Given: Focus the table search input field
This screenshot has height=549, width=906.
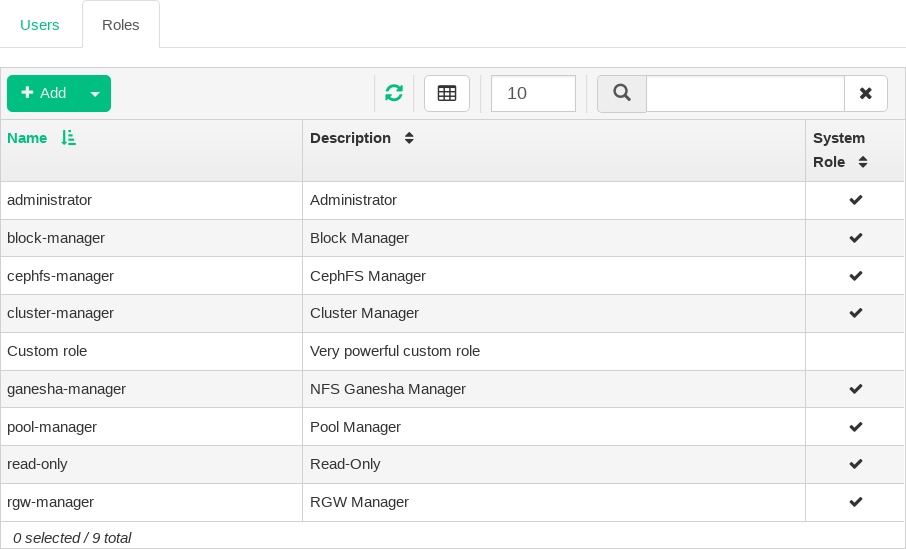Looking at the screenshot, I should (x=745, y=93).
